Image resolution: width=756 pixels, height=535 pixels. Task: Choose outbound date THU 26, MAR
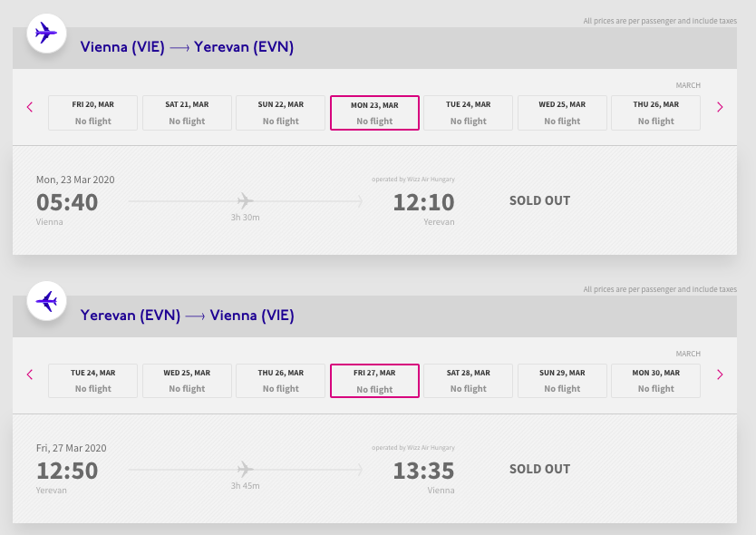[x=655, y=112]
